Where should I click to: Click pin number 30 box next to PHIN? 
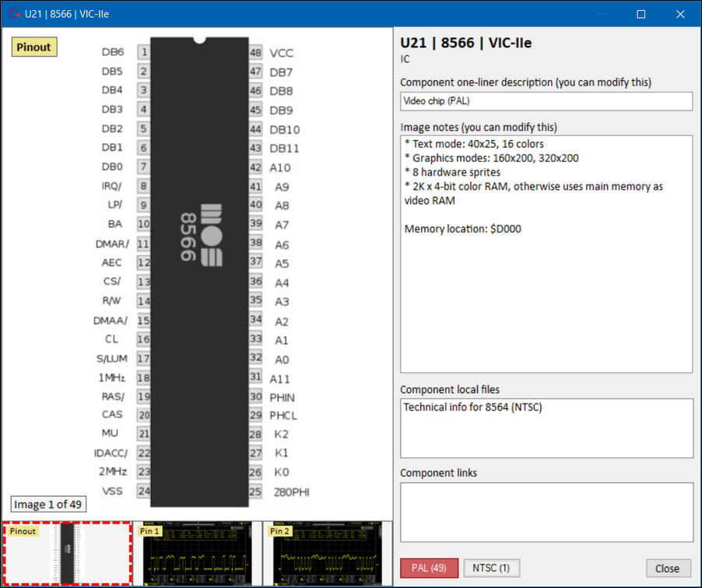point(255,397)
